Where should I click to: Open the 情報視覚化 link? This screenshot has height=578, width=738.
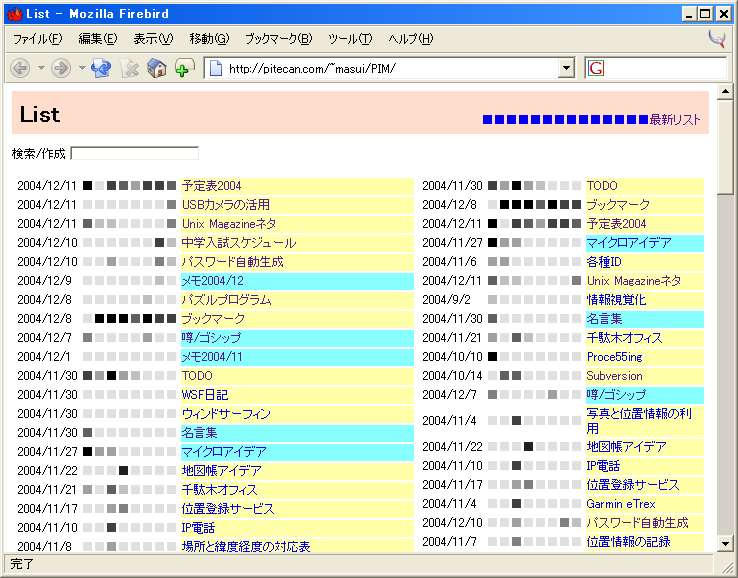(x=616, y=300)
